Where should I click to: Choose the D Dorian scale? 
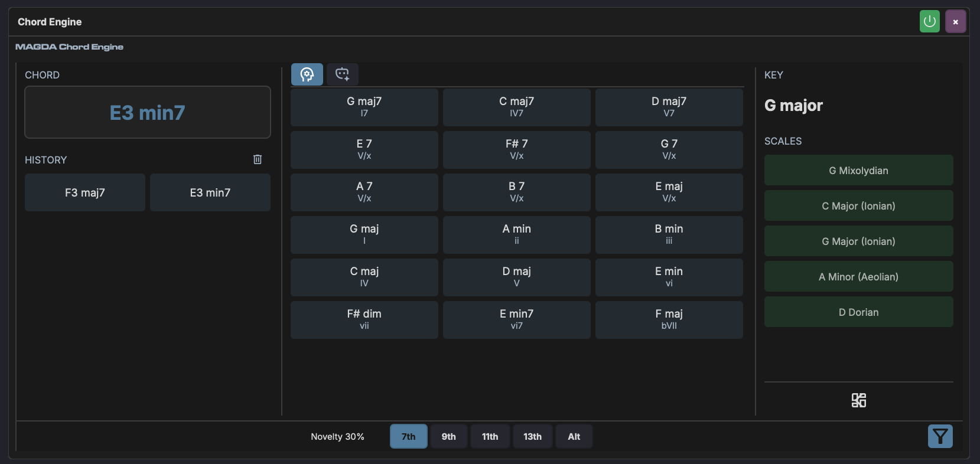(x=858, y=312)
